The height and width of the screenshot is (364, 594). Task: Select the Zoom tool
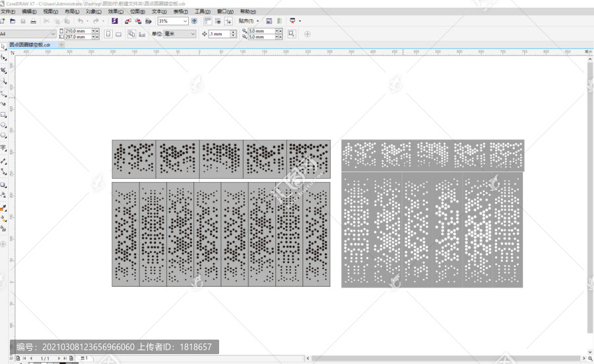click(3, 81)
